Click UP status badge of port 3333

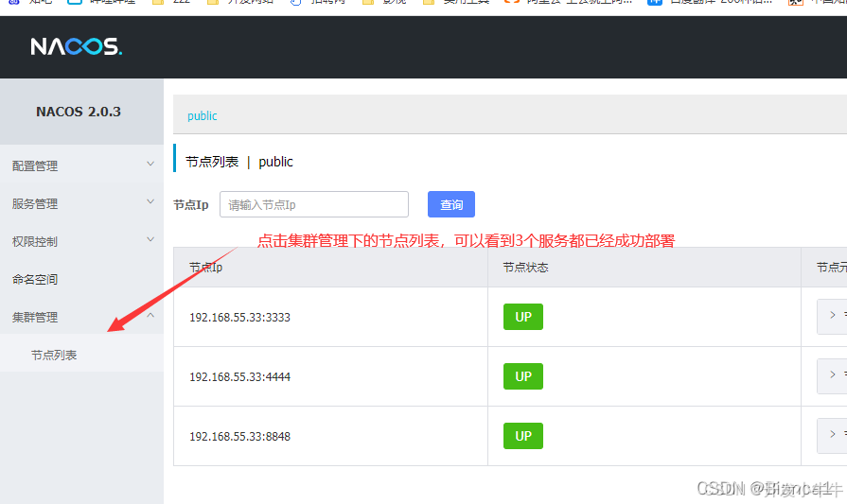click(x=523, y=317)
